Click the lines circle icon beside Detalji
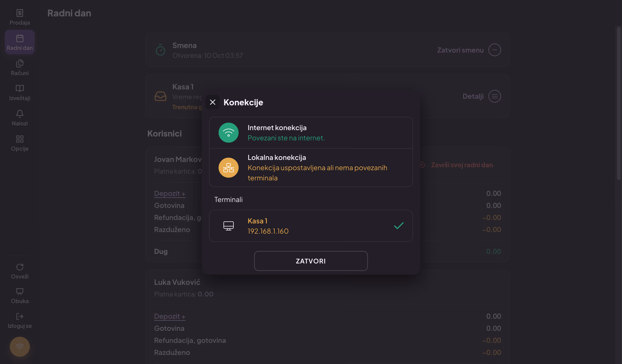622x364 pixels. click(x=495, y=96)
